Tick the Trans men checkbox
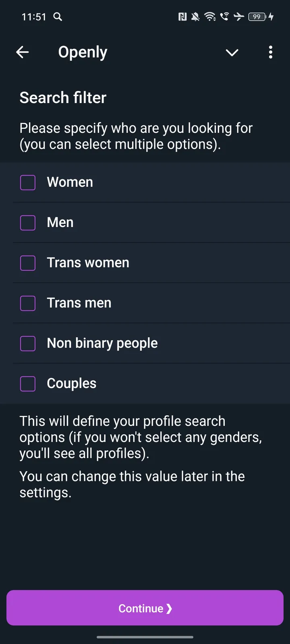The image size is (290, 644). click(28, 303)
